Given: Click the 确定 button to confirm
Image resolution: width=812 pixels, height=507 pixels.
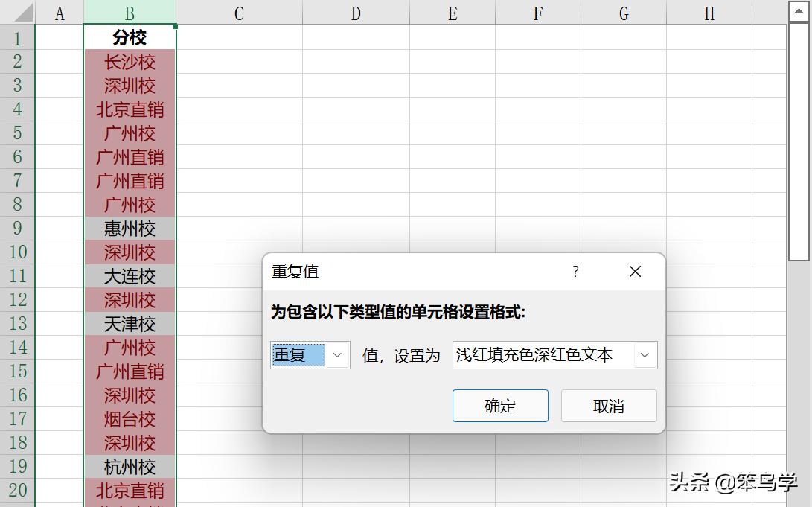Looking at the screenshot, I should click(x=500, y=405).
